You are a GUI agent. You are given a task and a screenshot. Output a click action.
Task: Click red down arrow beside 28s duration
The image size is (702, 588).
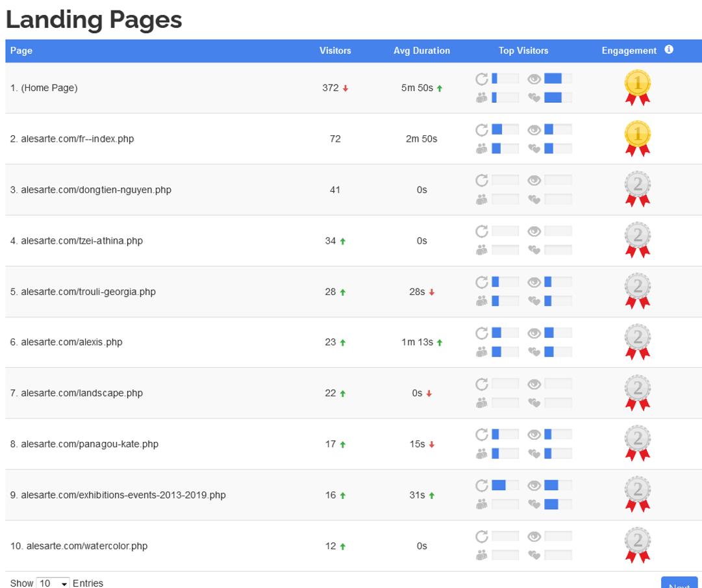pos(432,292)
